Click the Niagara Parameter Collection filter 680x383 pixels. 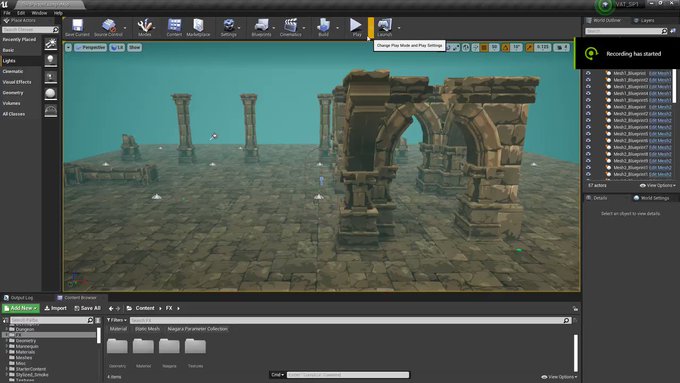click(197, 329)
